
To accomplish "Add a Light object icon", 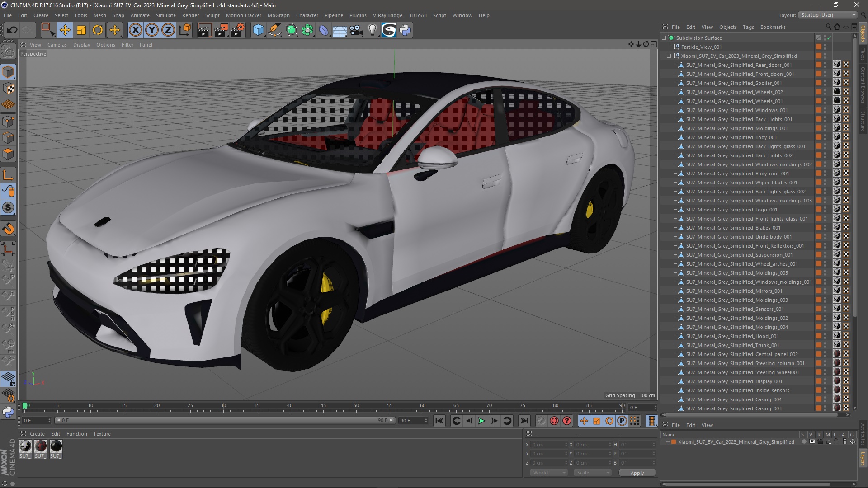I will 373,30.
